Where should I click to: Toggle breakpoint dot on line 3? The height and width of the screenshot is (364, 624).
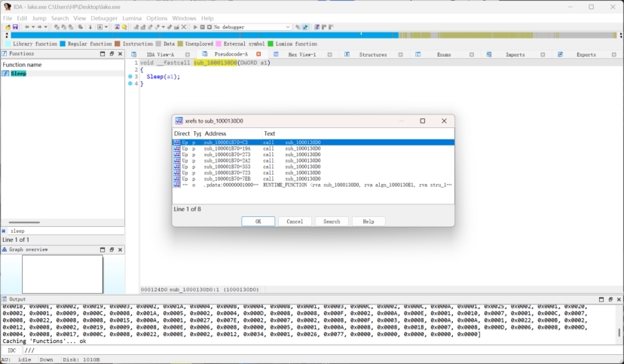[x=130, y=76]
